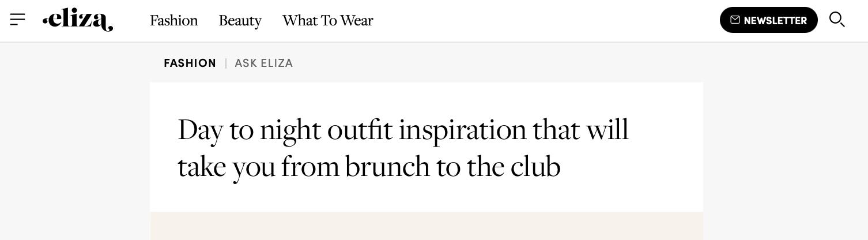Image resolution: width=868 pixels, height=240 pixels.
Task: Open the search magnifying glass
Action: [836, 20]
